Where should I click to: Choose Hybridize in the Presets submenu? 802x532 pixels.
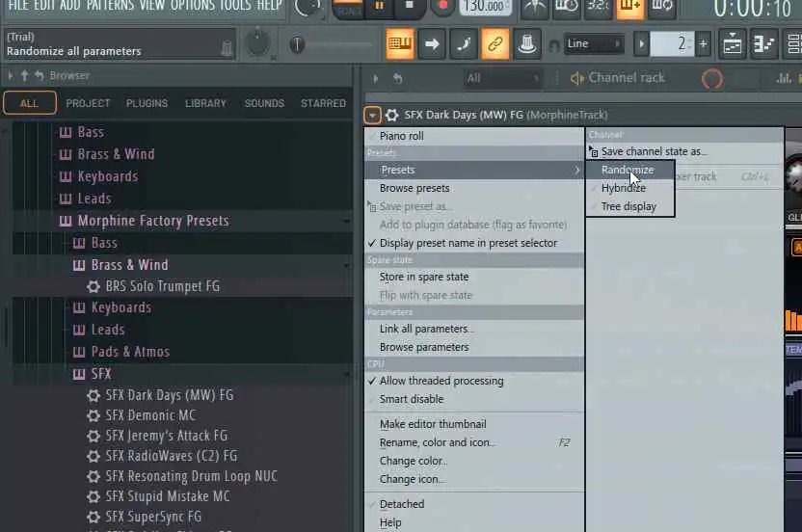tap(630, 188)
